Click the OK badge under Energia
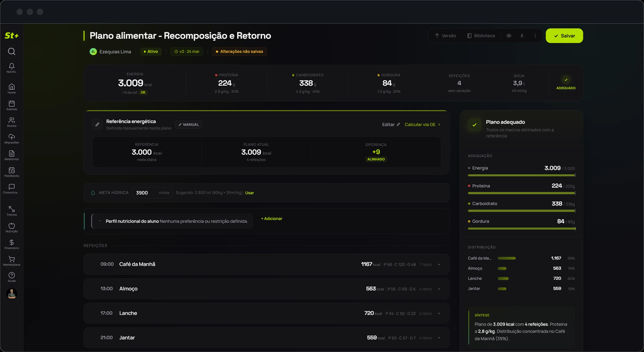This screenshot has width=644, height=352. click(143, 92)
